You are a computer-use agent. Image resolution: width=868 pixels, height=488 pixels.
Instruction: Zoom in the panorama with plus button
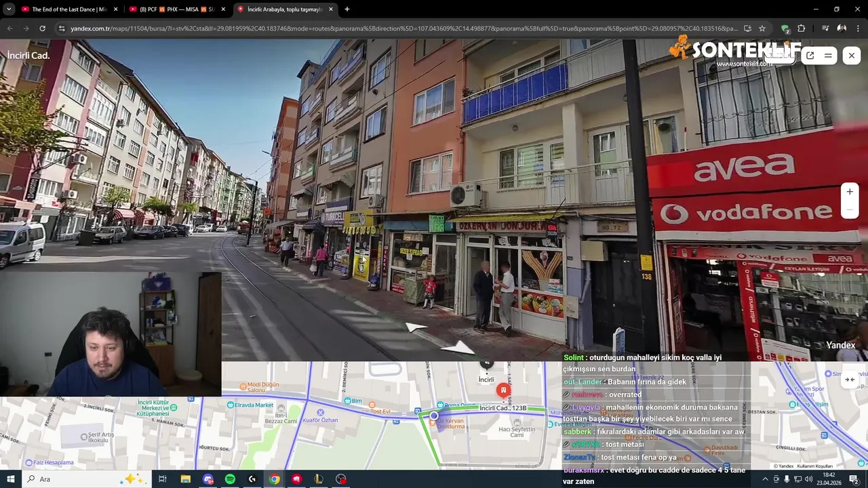point(850,192)
